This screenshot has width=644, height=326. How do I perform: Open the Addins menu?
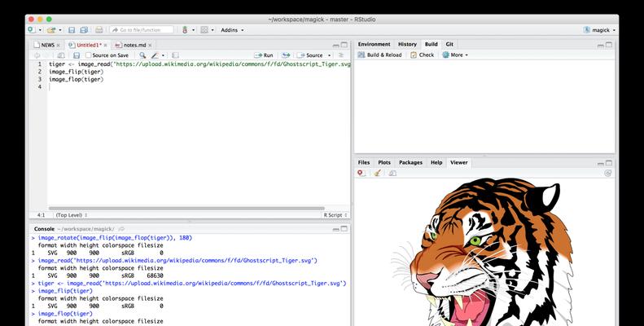point(232,30)
